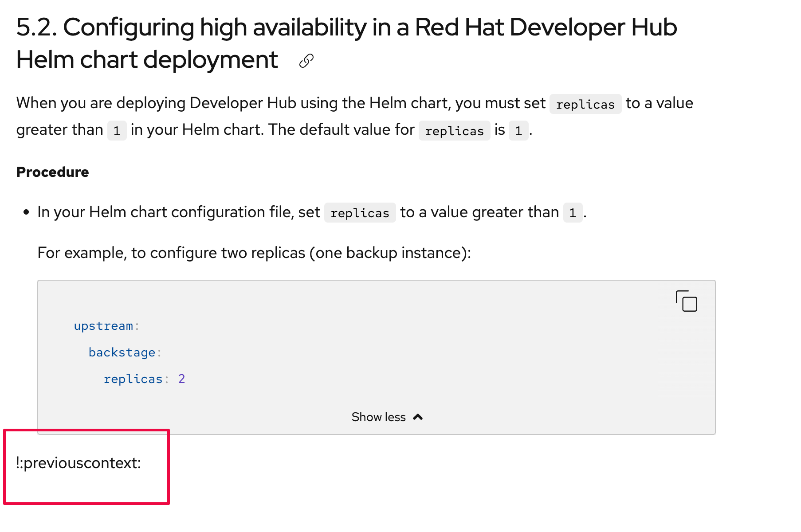Click the upstream key in the YAML snippet

pos(103,326)
